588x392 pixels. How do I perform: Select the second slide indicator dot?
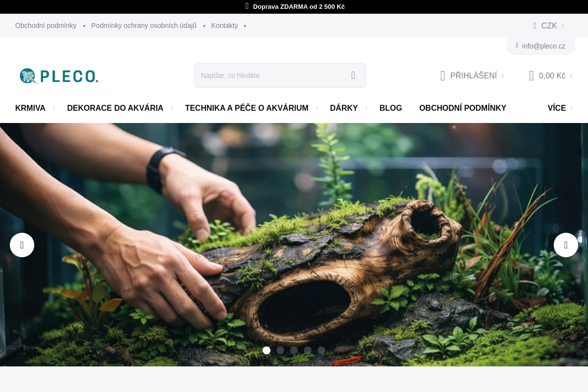click(x=280, y=350)
